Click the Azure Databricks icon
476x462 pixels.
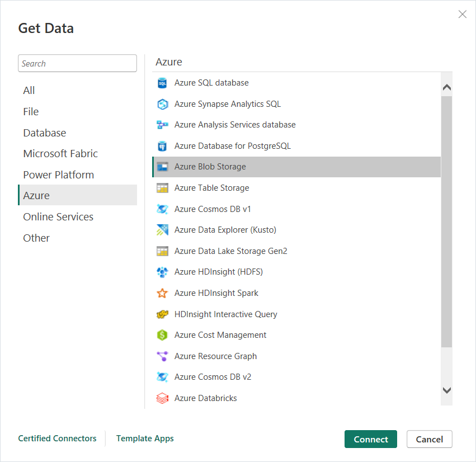click(x=162, y=398)
